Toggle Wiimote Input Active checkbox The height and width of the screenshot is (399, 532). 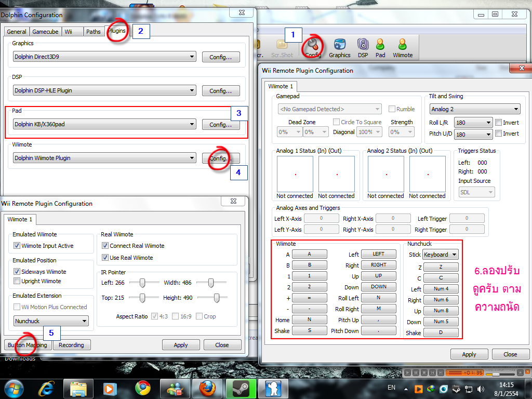[17, 245]
